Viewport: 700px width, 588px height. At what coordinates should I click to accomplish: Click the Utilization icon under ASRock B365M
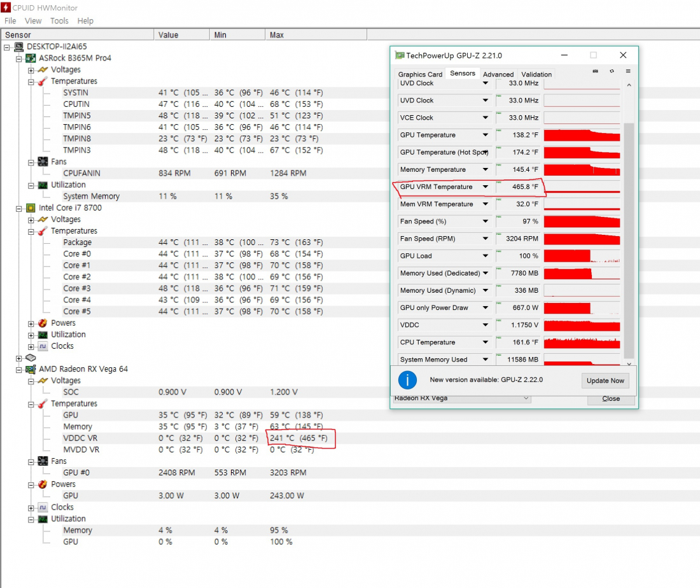coord(43,185)
